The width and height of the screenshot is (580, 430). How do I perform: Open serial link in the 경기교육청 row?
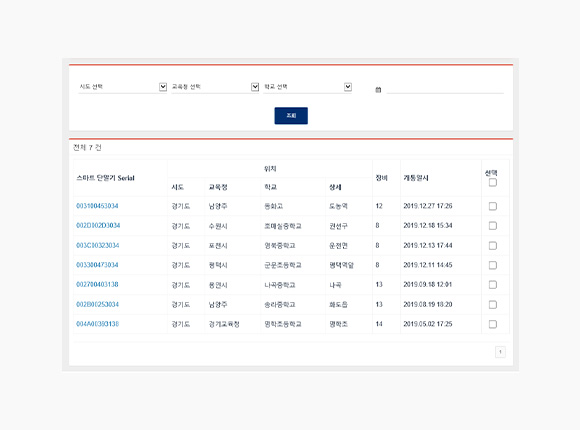[x=98, y=324]
